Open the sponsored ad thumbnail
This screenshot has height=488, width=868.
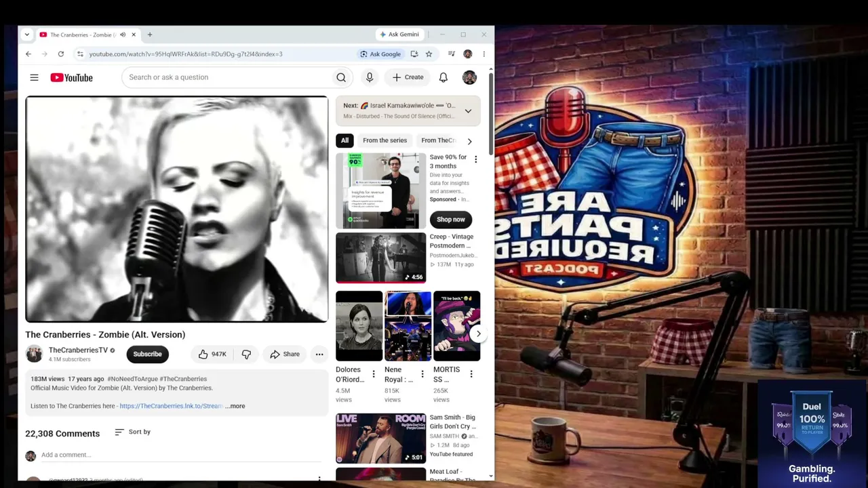pos(380,190)
